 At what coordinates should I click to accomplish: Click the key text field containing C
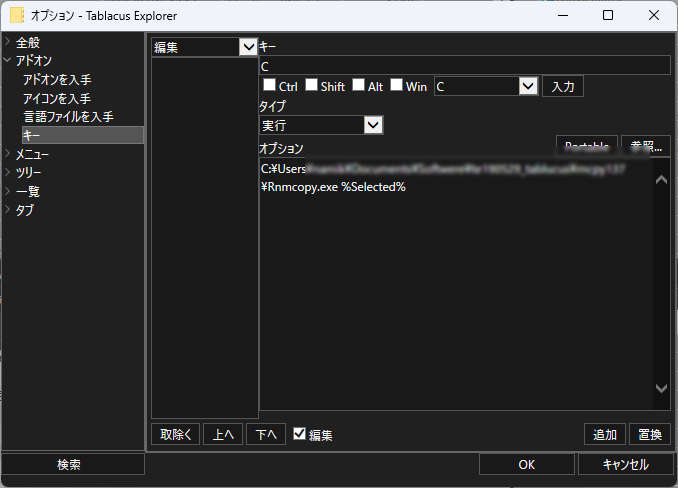click(x=465, y=66)
